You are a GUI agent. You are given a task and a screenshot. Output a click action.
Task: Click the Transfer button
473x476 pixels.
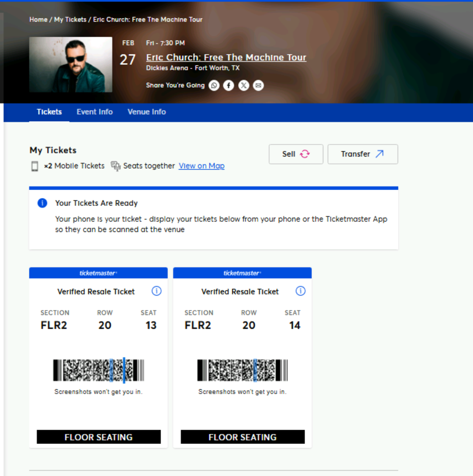(363, 154)
